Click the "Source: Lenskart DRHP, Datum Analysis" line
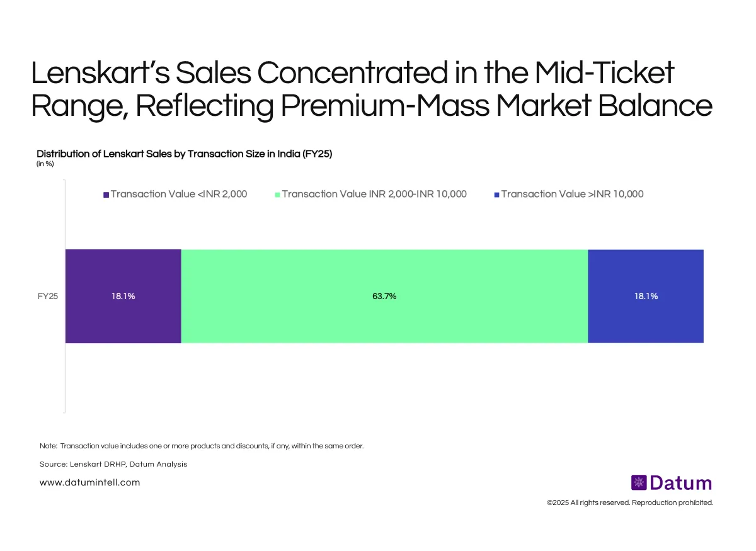 coord(113,464)
